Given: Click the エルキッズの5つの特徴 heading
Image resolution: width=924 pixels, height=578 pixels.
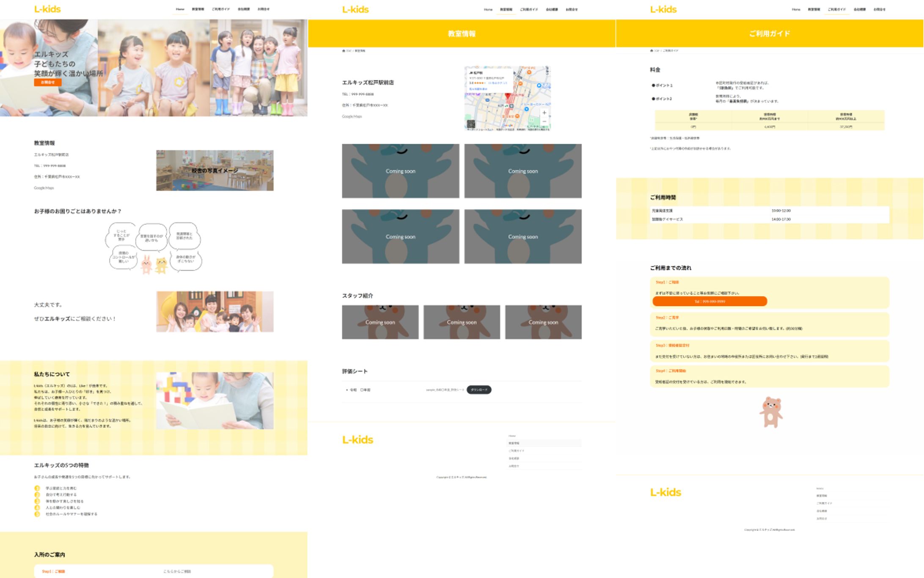Looking at the screenshot, I should 61,465.
